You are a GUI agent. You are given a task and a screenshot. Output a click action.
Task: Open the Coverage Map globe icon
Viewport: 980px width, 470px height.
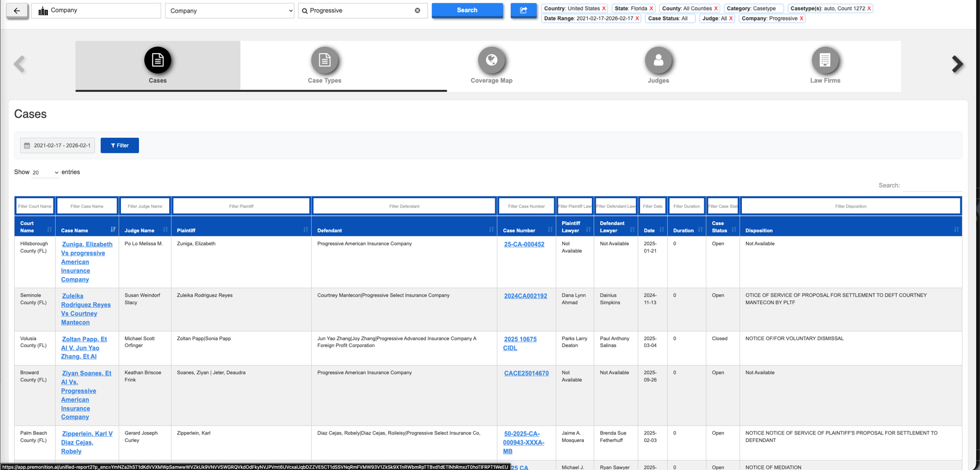coord(492,60)
